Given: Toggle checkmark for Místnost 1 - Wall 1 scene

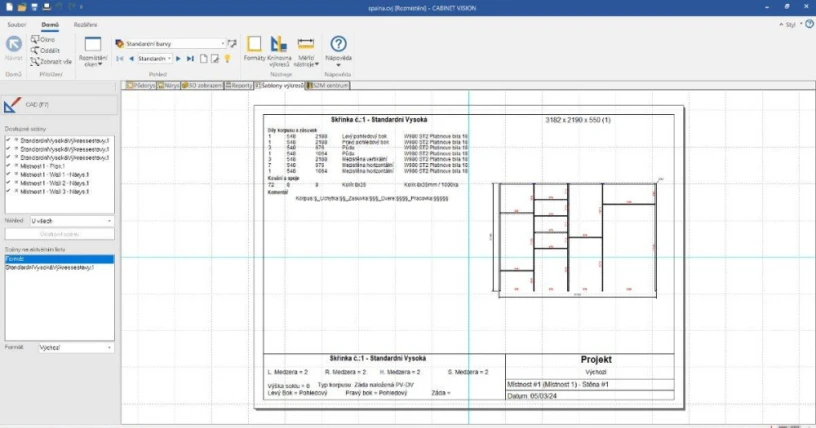Looking at the screenshot, I should coord(8,174).
